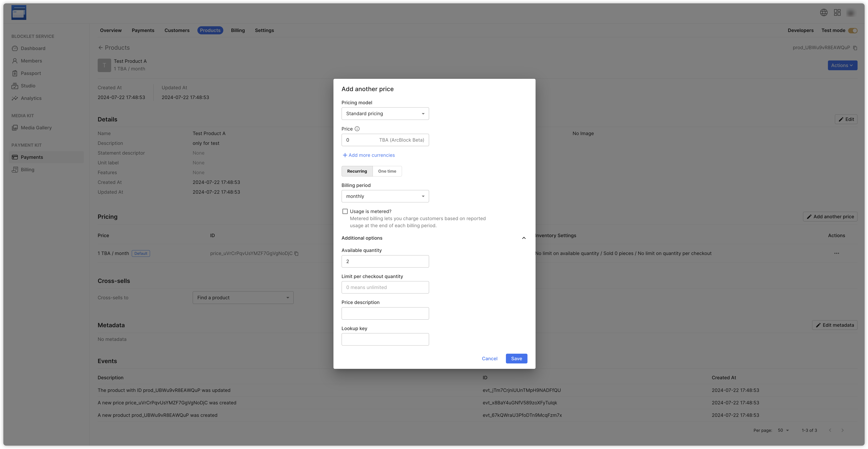Open the Billing period monthly dropdown
This screenshot has width=868, height=449.
pos(385,196)
